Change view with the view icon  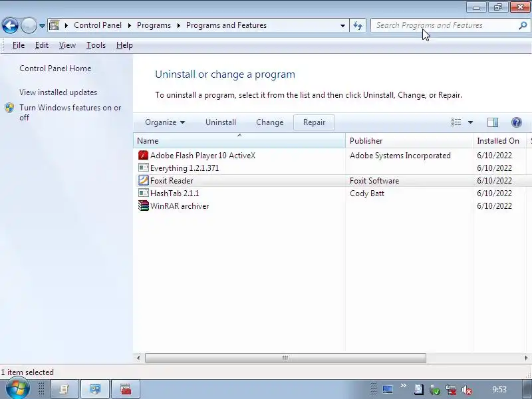tap(456, 122)
